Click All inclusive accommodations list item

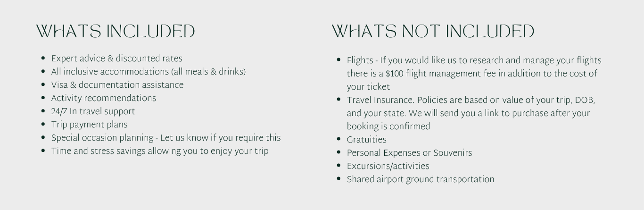click(x=149, y=72)
